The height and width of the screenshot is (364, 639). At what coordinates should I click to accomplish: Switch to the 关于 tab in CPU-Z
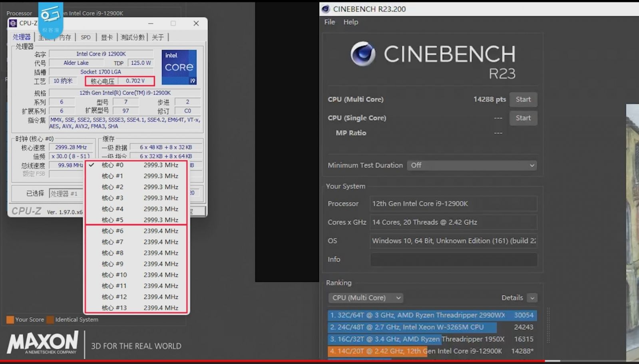(x=158, y=37)
